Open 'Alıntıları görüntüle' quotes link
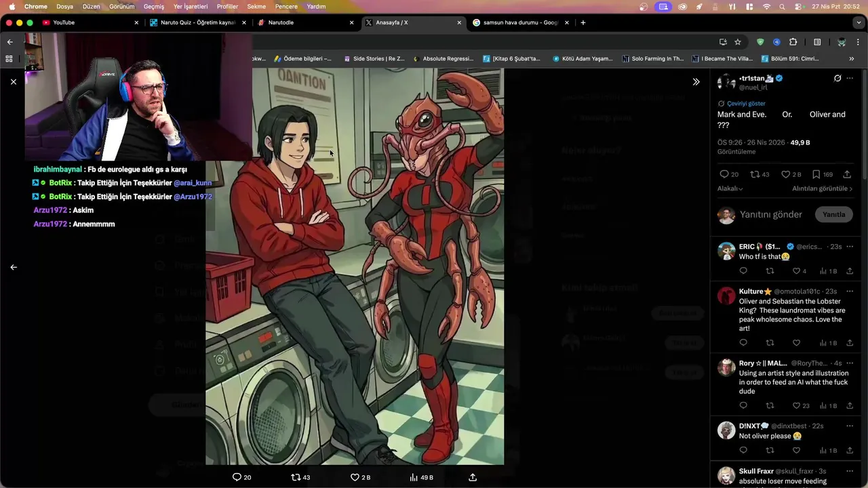Viewport: 868px width, 488px height. pos(823,188)
